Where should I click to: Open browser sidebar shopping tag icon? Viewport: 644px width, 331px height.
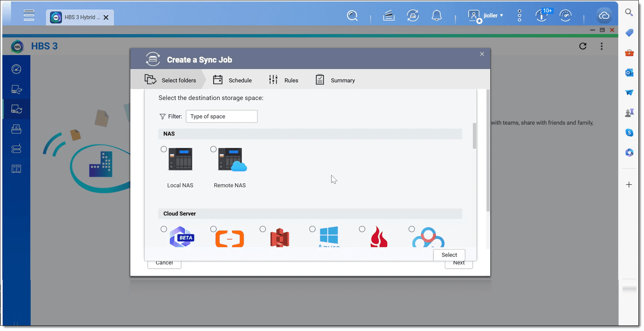pyautogui.click(x=629, y=33)
